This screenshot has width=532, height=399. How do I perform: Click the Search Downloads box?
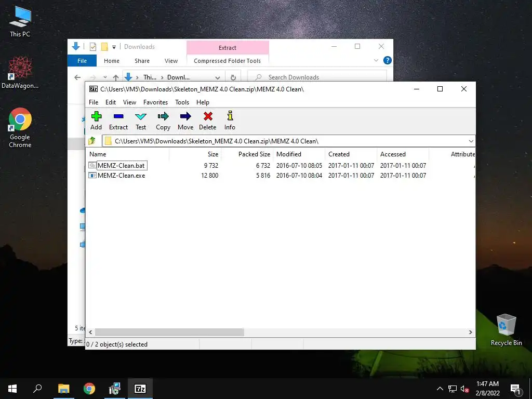tap(317, 77)
